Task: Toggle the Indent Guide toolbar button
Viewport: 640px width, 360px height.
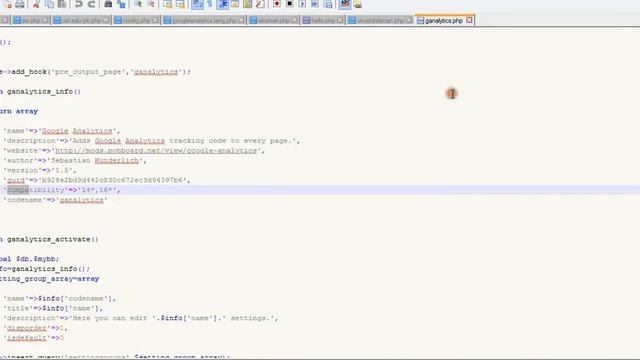Action: [223, 4]
